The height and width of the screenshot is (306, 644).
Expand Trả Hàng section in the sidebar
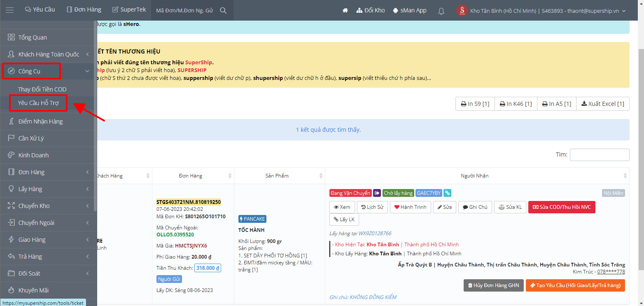[x=49, y=257]
